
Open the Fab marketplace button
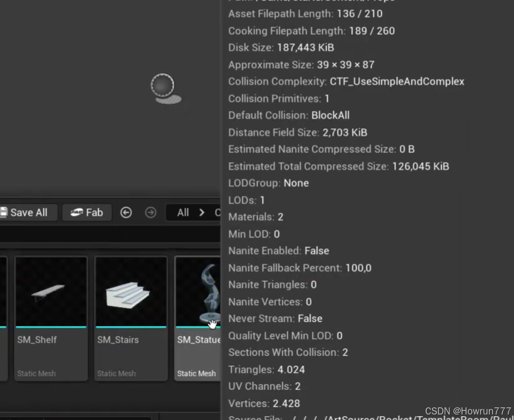click(87, 213)
